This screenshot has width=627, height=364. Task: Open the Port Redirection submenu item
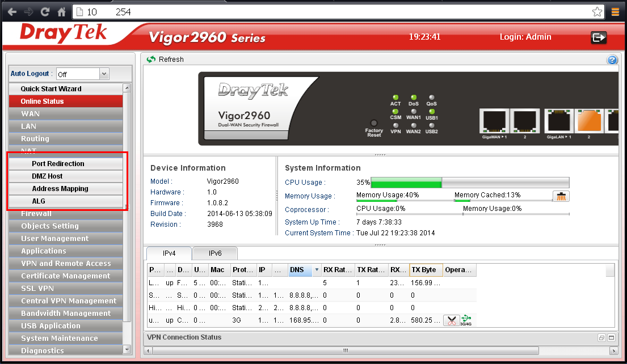click(66, 164)
